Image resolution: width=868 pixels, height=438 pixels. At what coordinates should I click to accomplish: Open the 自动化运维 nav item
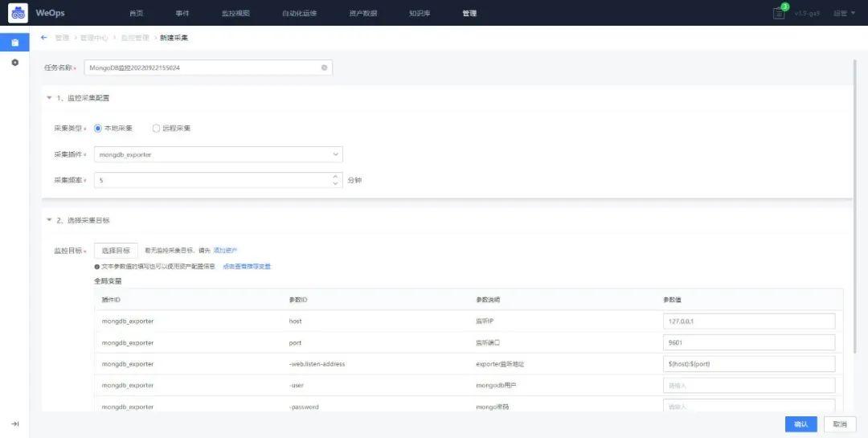300,14
